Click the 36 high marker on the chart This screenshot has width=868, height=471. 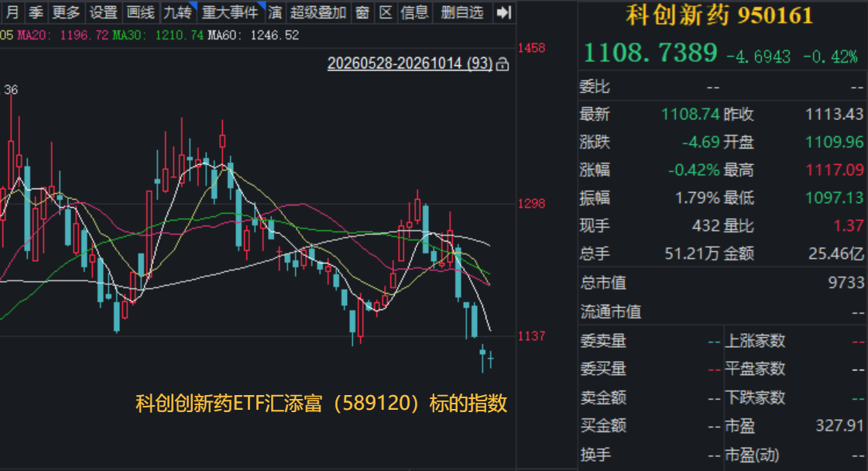11,90
